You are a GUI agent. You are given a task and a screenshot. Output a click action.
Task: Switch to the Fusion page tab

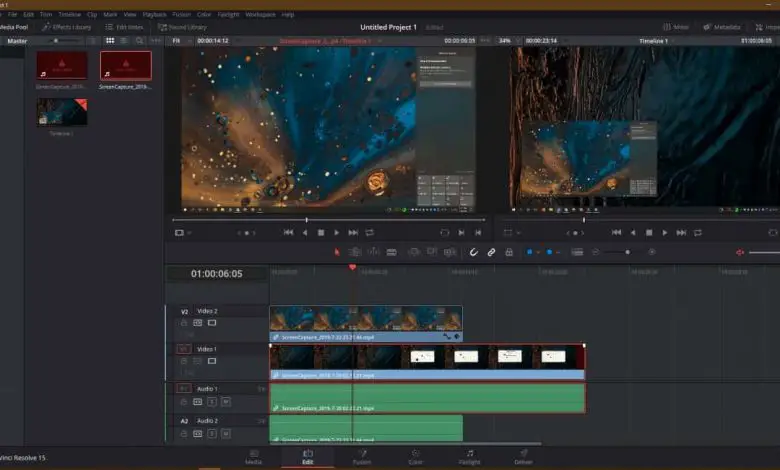tap(361, 456)
